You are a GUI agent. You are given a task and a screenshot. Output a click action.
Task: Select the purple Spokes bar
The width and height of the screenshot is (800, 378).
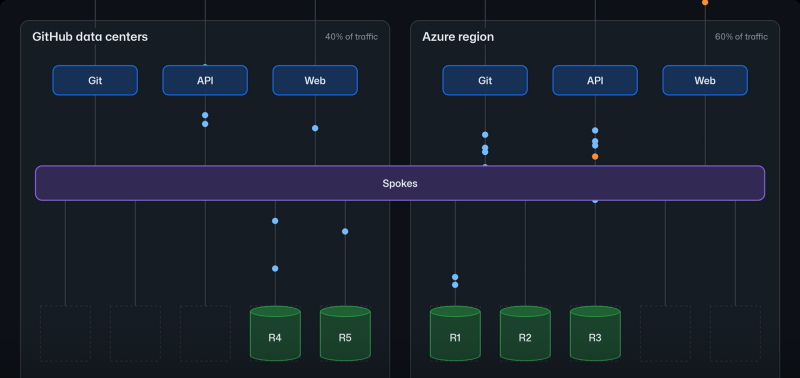[400, 183]
